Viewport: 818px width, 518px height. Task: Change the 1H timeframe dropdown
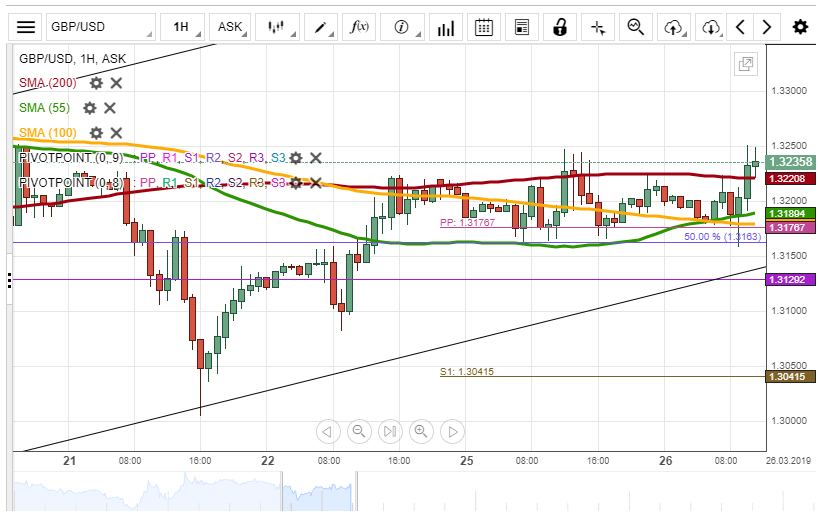[x=183, y=27]
